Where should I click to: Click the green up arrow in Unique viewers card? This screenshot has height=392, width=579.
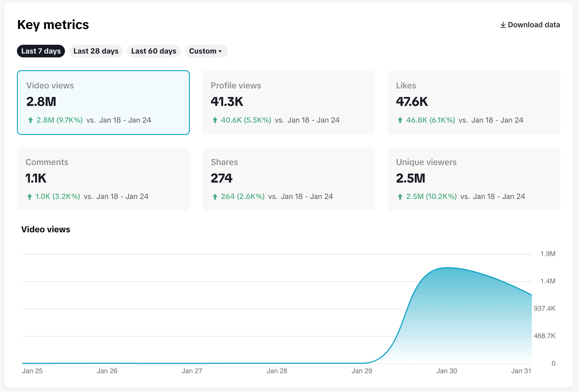(400, 197)
